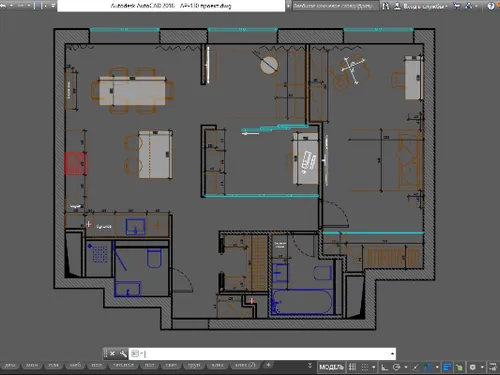500x375 pixels.
Task: Add new layout tab with plus button
Action: tap(268, 365)
